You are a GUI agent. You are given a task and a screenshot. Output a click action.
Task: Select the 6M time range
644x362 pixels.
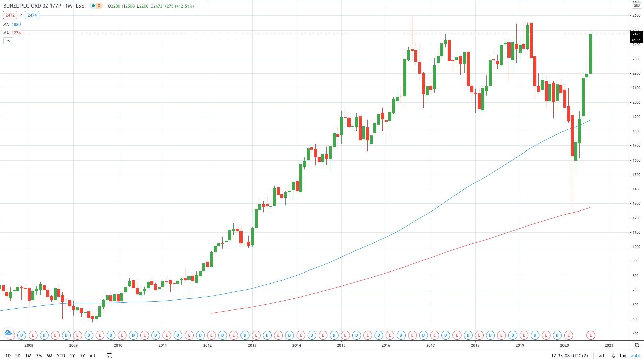tap(49, 356)
